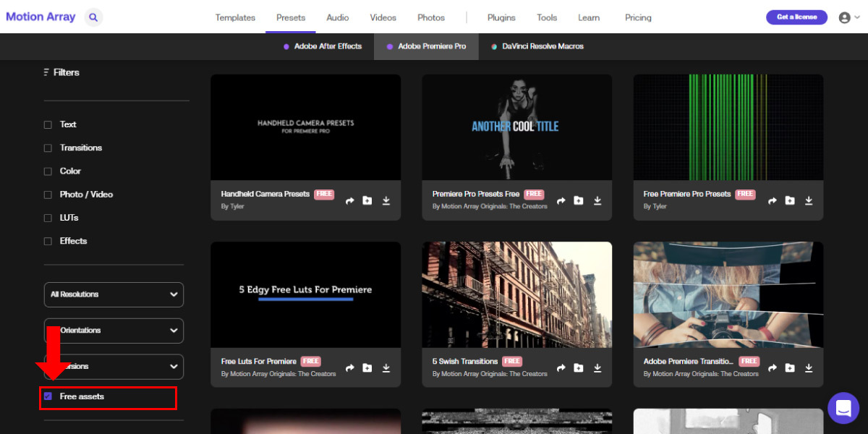The image size is (868, 434).
Task: Tick the Text filter checkbox
Action: [48, 124]
